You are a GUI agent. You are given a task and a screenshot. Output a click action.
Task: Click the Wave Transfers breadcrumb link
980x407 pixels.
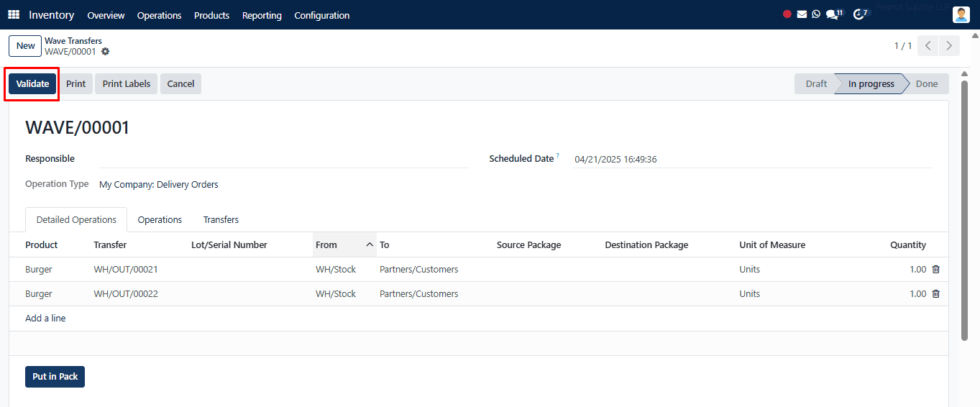click(x=73, y=41)
